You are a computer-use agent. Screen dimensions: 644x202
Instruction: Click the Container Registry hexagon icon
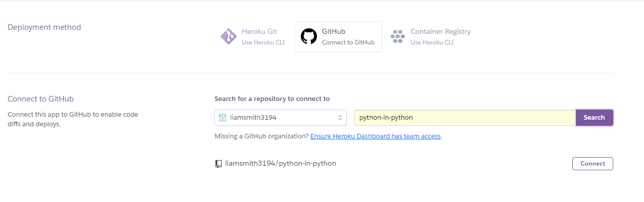(398, 37)
